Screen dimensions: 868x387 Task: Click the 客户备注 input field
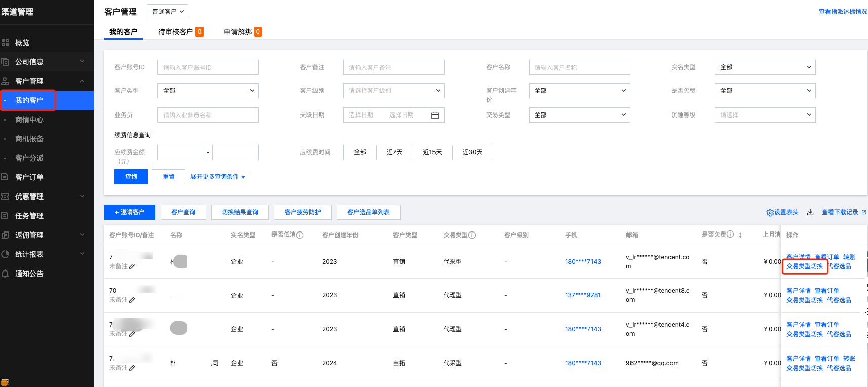point(394,67)
